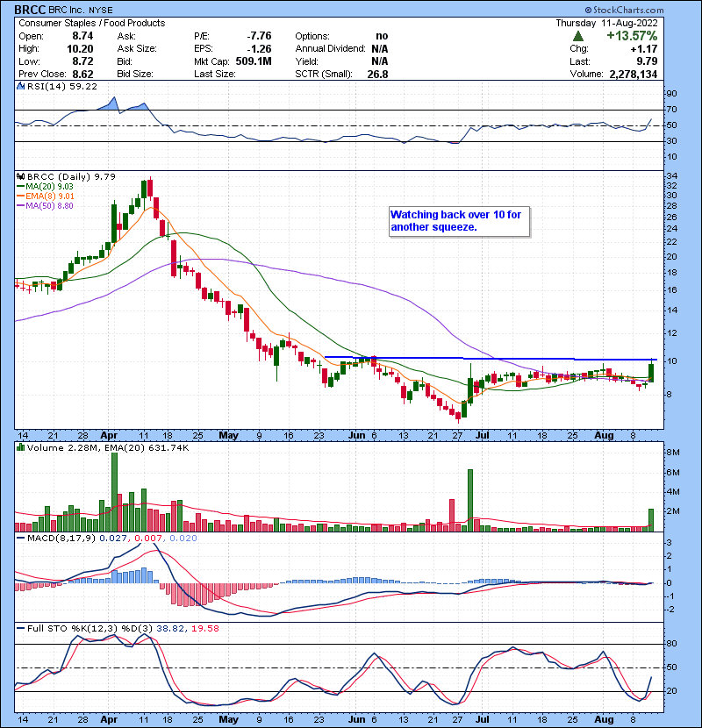702x728 pixels.
Task: Click the High value 10.20
Action: tap(80, 49)
